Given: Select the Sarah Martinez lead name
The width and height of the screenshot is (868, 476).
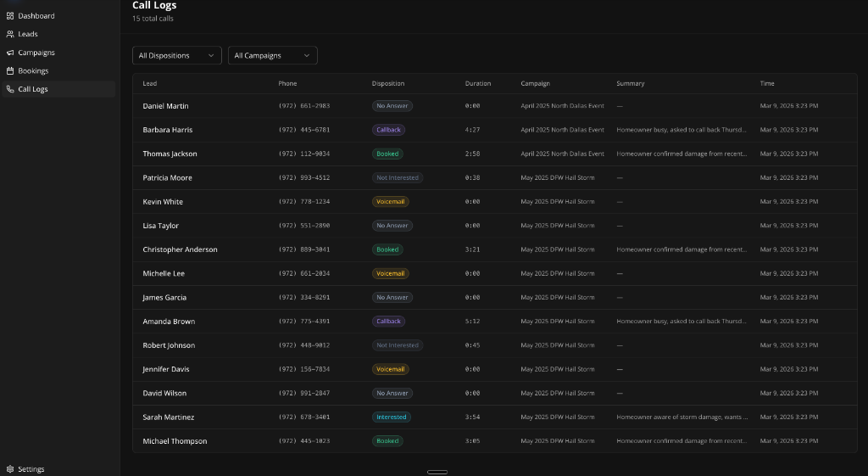Looking at the screenshot, I should pyautogui.click(x=169, y=417).
